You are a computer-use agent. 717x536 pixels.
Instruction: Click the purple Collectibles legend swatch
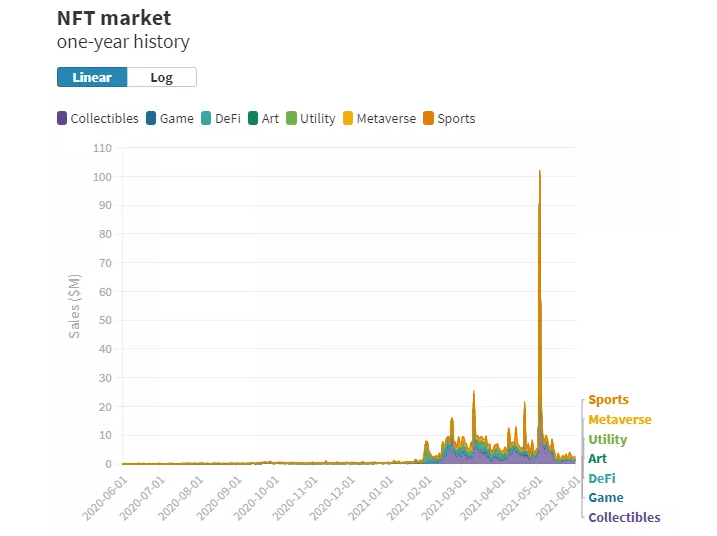pyautogui.click(x=62, y=118)
